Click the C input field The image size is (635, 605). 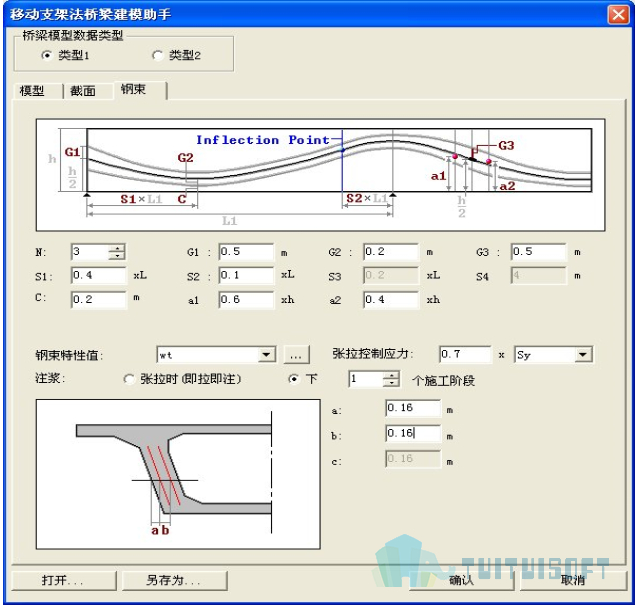(99, 300)
